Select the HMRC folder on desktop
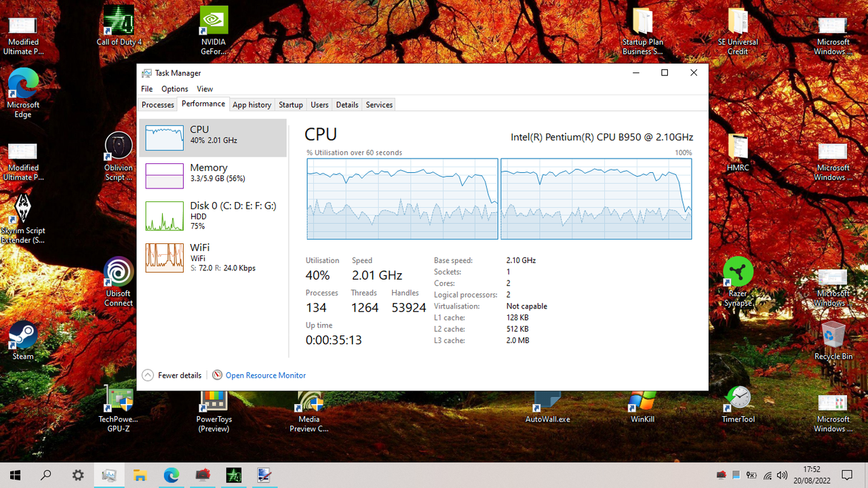Image resolution: width=868 pixels, height=488 pixels. pos(738,152)
